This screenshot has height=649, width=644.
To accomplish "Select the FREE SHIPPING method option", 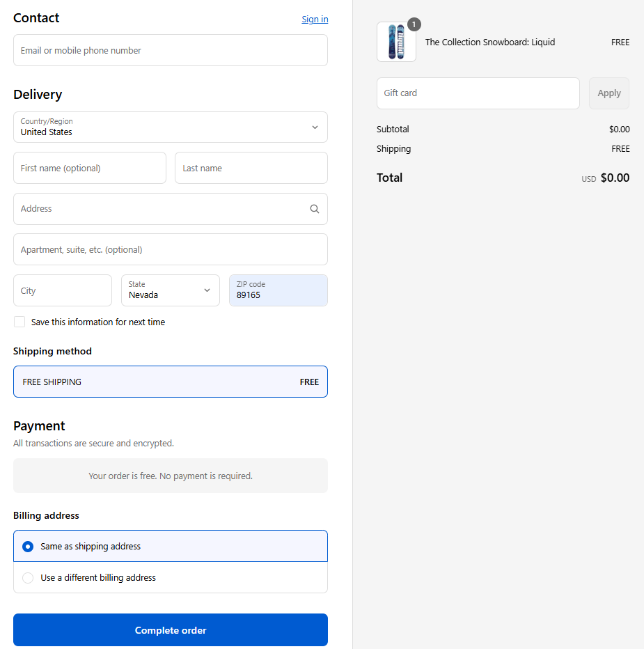I will pyautogui.click(x=170, y=382).
